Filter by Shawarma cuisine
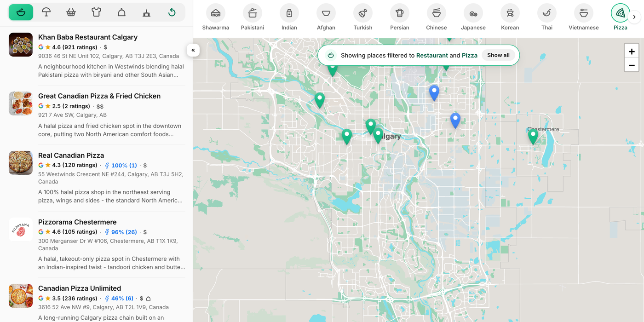 (x=216, y=17)
